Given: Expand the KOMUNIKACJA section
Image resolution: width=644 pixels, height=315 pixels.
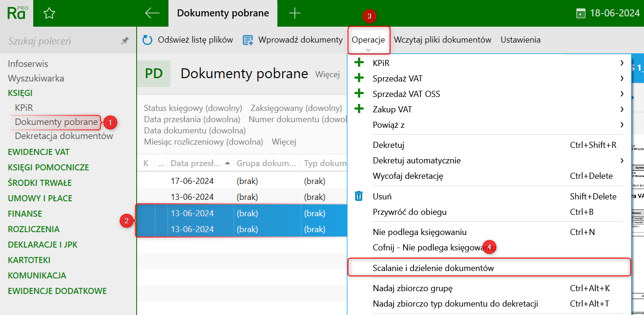Looking at the screenshot, I should tap(37, 276).
